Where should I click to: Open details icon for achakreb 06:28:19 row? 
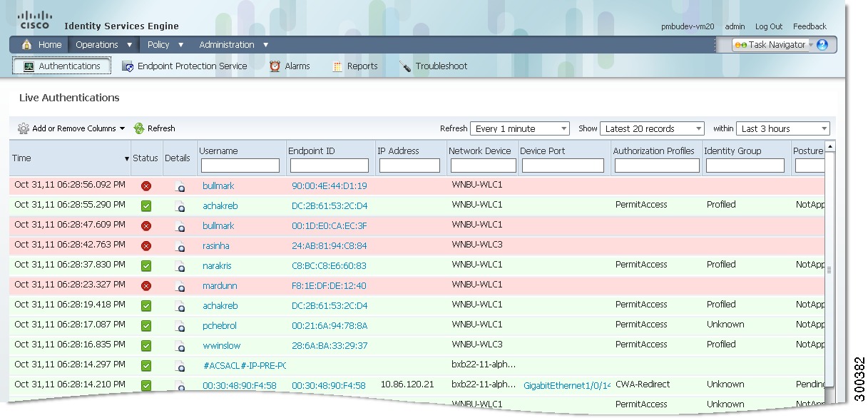click(180, 306)
